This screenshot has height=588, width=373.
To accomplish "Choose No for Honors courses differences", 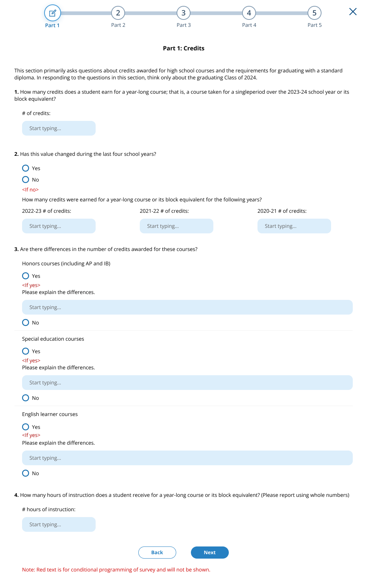I will click(x=26, y=323).
